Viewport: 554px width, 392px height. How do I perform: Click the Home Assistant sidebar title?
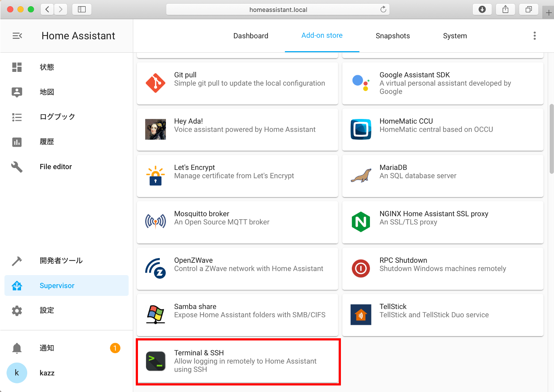[x=78, y=36]
